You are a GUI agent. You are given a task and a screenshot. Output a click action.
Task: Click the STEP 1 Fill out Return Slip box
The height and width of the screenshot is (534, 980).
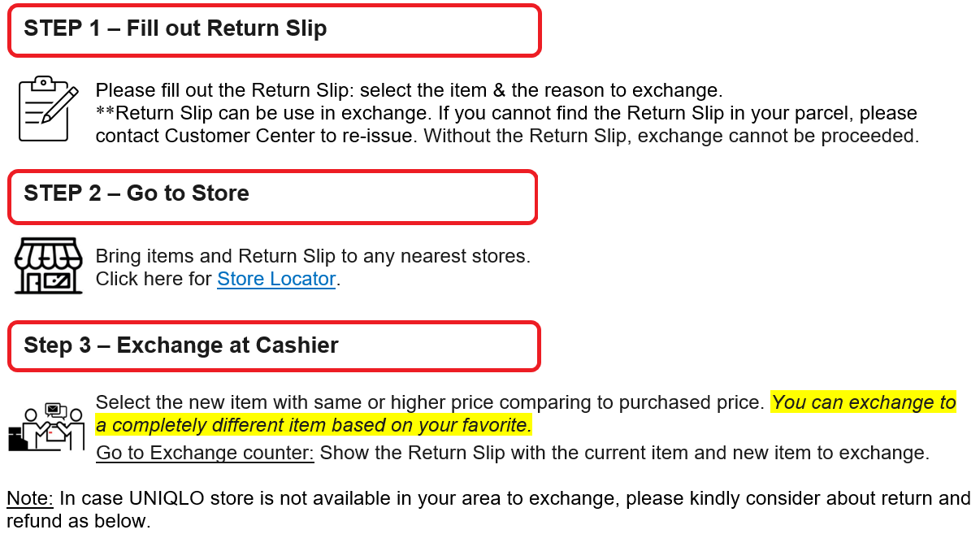[274, 30]
